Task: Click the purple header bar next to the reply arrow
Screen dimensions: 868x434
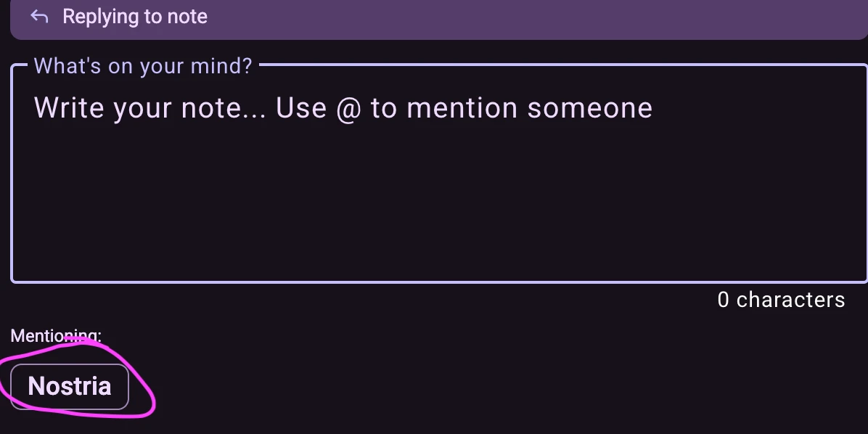Action: coord(290,17)
